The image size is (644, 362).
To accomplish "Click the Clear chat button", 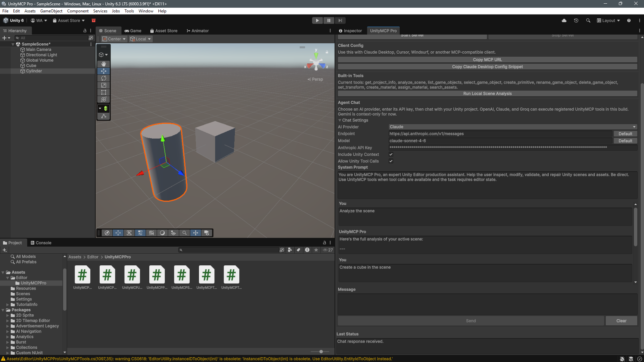I will (x=622, y=321).
